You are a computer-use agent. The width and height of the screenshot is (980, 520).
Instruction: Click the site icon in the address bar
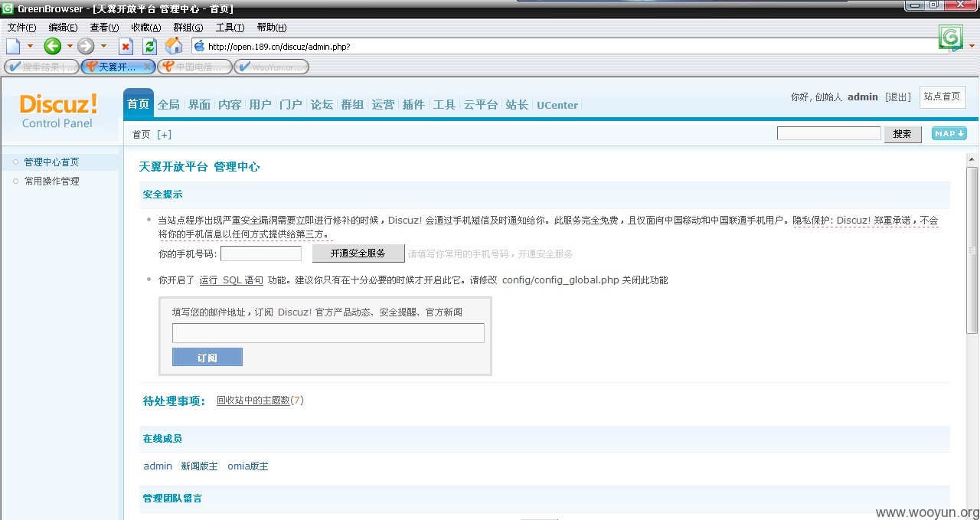tap(200, 46)
